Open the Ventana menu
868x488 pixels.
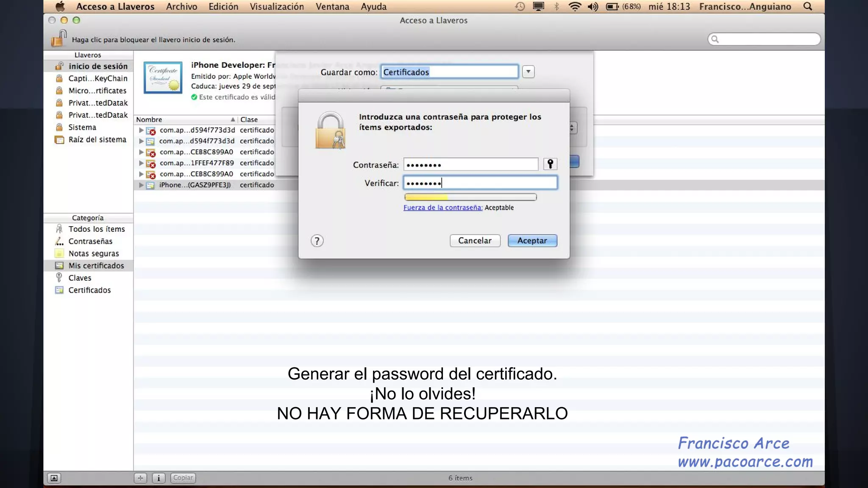332,6
